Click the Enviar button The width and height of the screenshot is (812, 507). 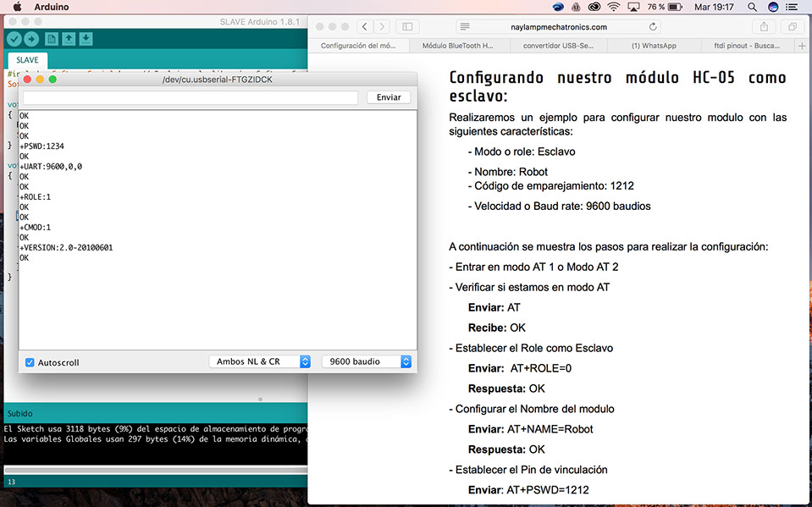pos(389,97)
